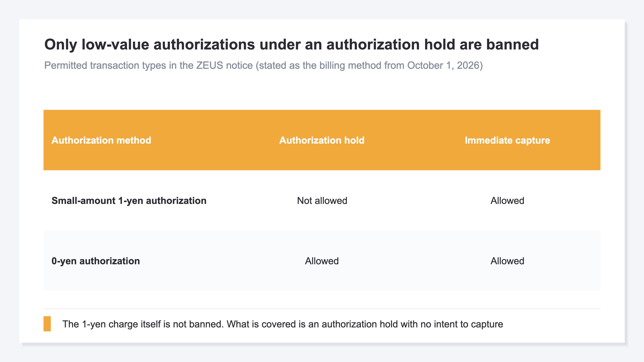
Task: Click the 'Authorization method' column header
Action: click(101, 140)
